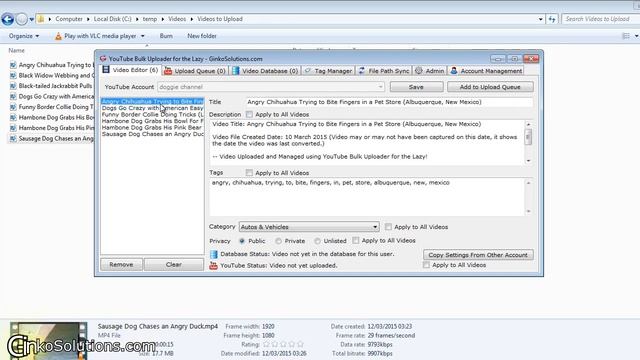Screen dimensions: 640x360
Task: Click the Database Status icon
Action: pos(213,254)
